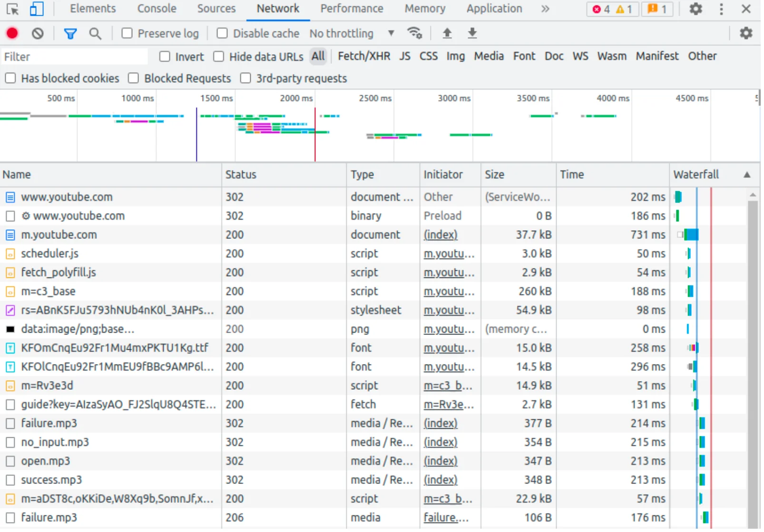Toggle the device toolbar icon
The image size is (764, 532).
[x=37, y=9]
